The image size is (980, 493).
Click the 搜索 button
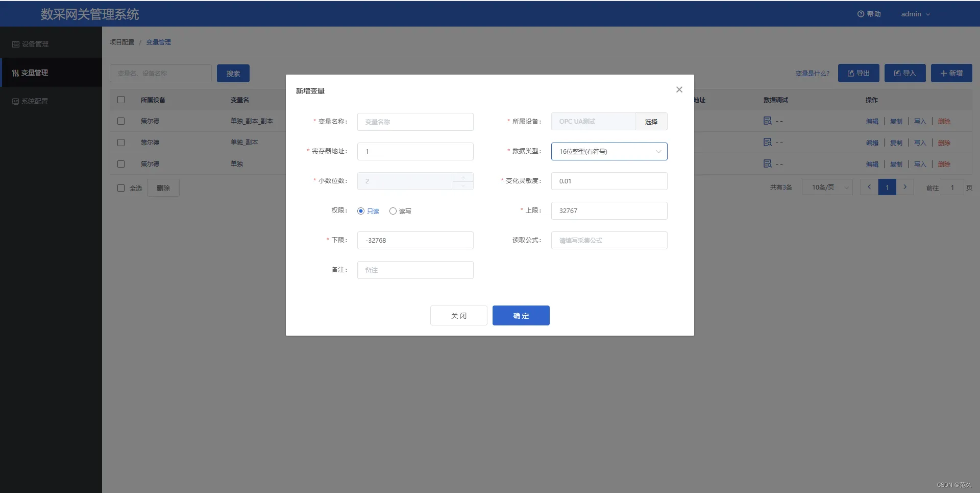[x=233, y=73]
